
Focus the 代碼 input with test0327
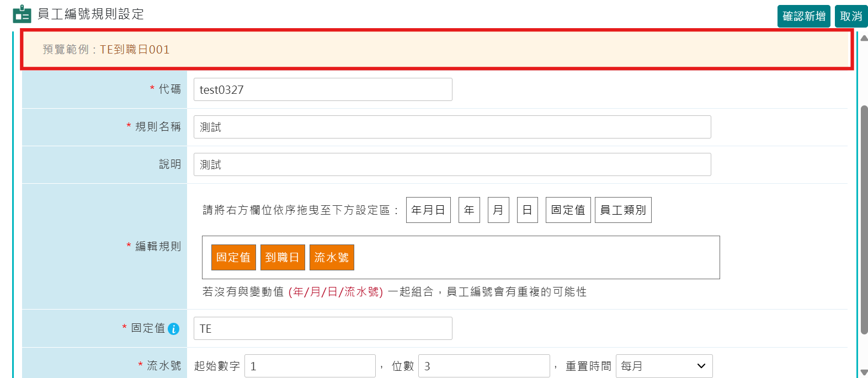[x=323, y=89]
